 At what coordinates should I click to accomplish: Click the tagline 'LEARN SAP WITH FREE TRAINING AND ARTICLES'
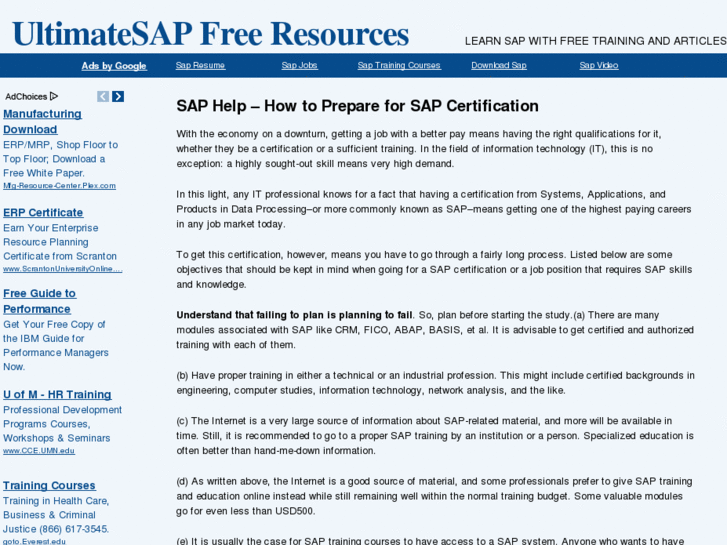pos(596,41)
